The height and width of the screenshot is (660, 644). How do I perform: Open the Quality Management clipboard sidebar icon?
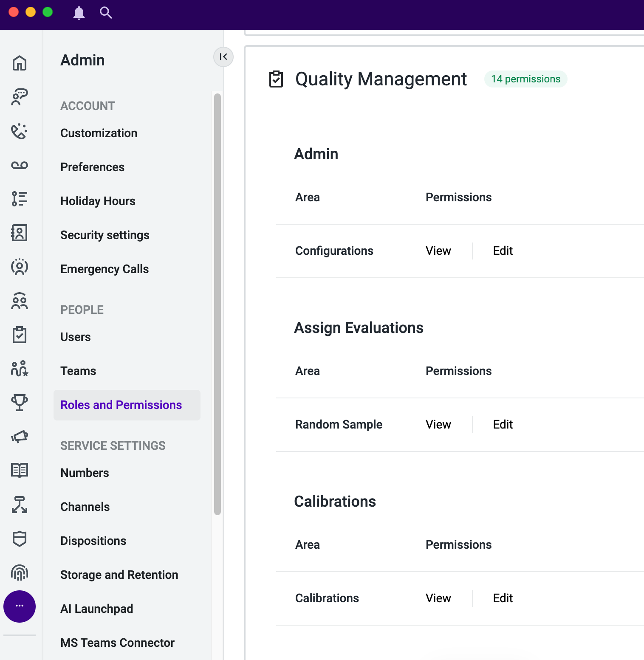click(20, 335)
